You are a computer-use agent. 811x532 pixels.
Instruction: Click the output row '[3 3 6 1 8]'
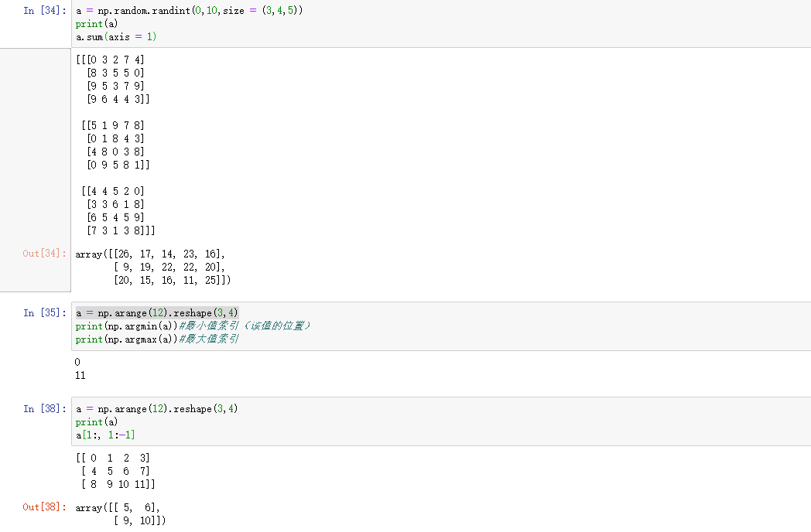[x=116, y=204]
